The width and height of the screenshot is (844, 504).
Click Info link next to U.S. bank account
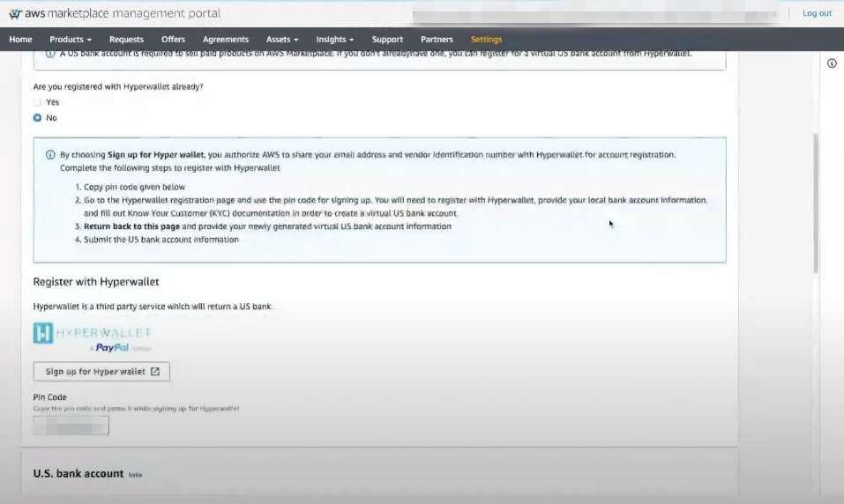click(x=135, y=475)
